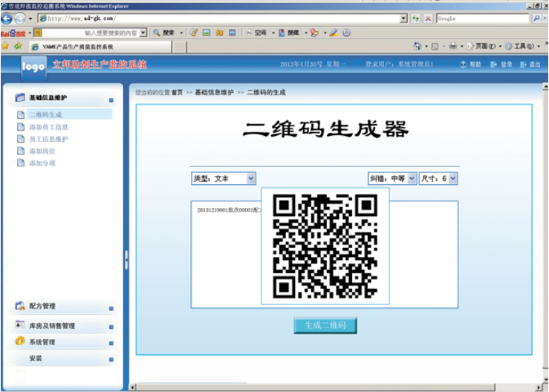Expand the 库房及销售管理 section toggle
Image resolution: width=549 pixels, height=392 pixels.
[111, 327]
